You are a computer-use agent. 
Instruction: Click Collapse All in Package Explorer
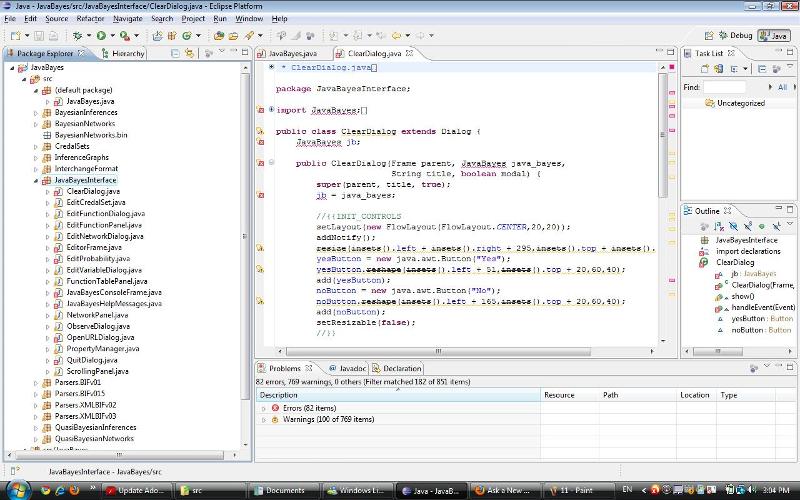(175, 53)
